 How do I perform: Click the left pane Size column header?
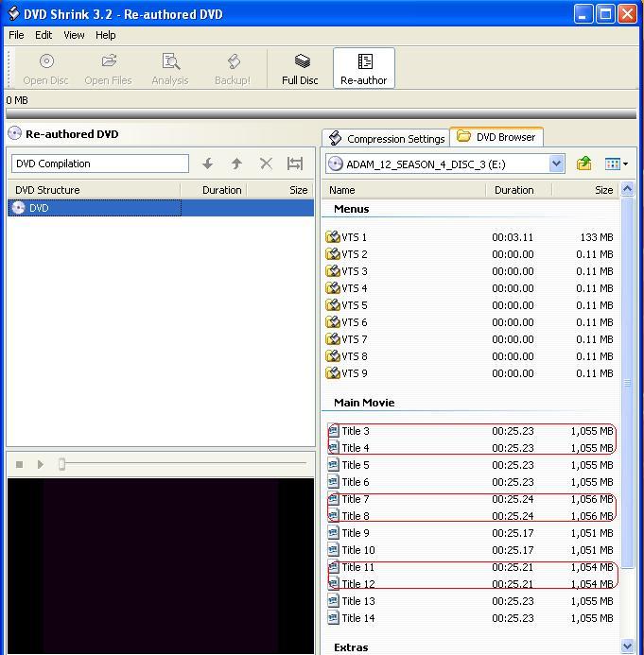click(x=281, y=190)
